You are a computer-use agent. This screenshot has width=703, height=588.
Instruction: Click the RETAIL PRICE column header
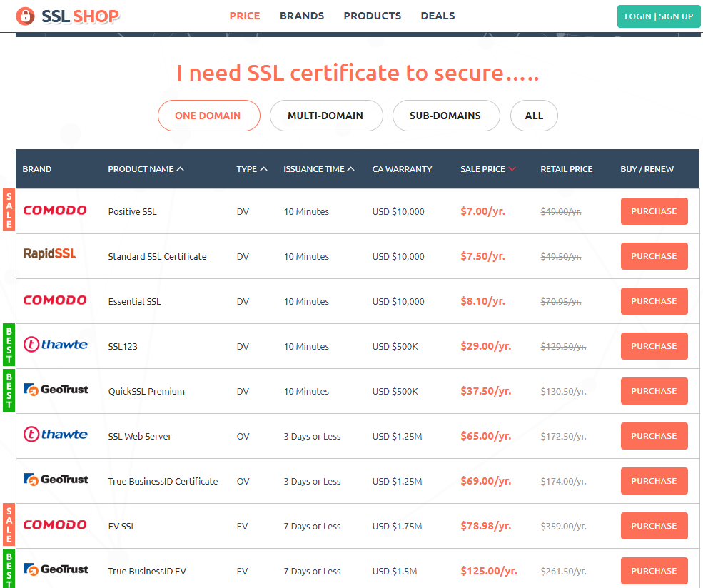pyautogui.click(x=566, y=169)
